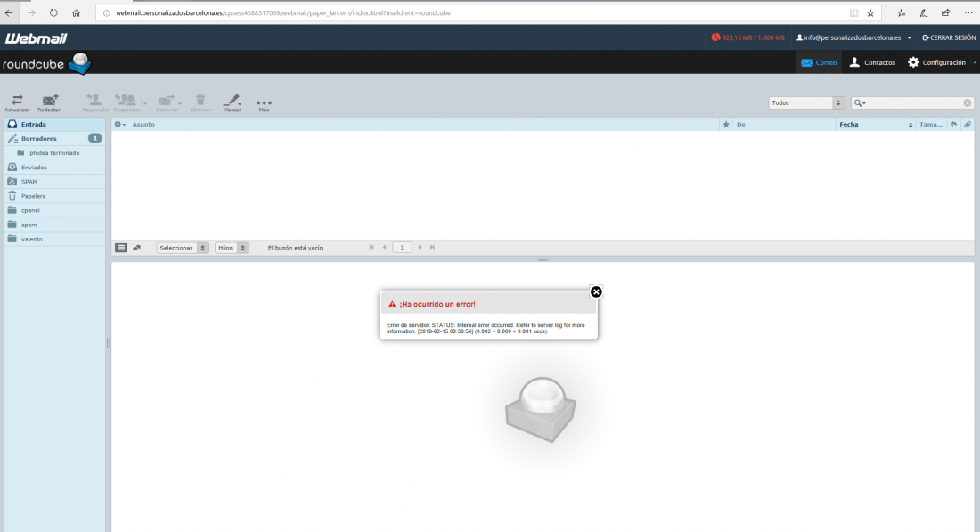Open the search options magnifier dropdown
Image resolution: width=980 pixels, height=532 pixels.
[x=860, y=103]
